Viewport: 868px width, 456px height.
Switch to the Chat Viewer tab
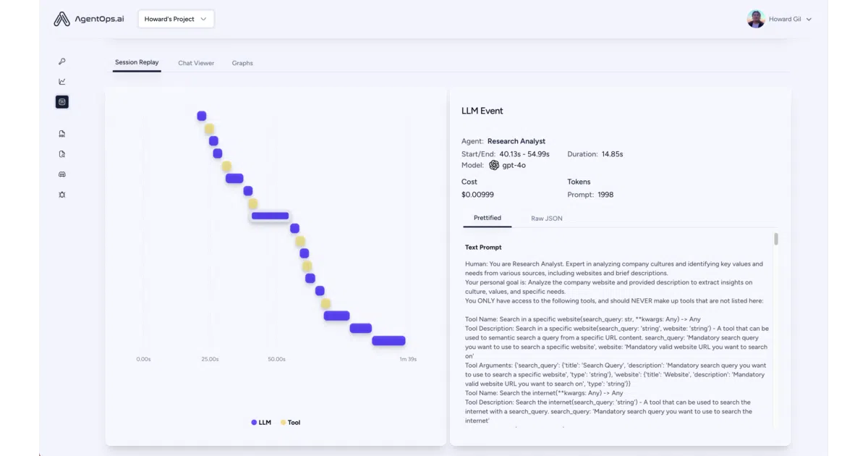coord(196,63)
